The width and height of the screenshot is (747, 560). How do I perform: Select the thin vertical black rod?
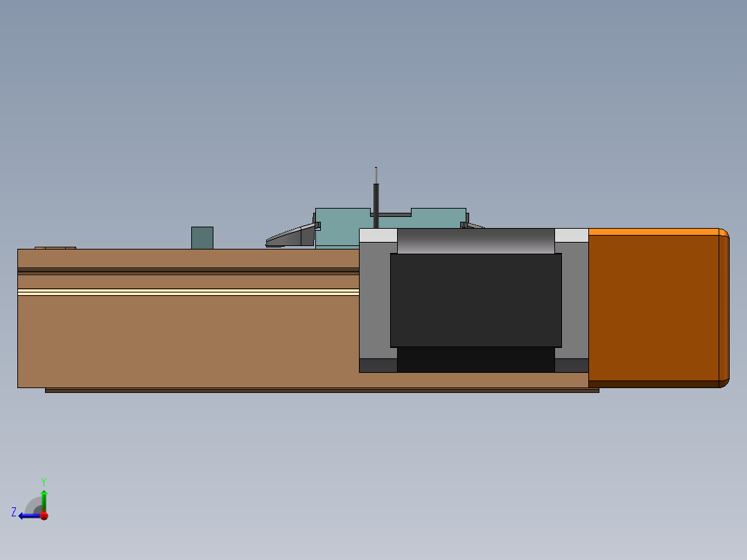click(376, 198)
